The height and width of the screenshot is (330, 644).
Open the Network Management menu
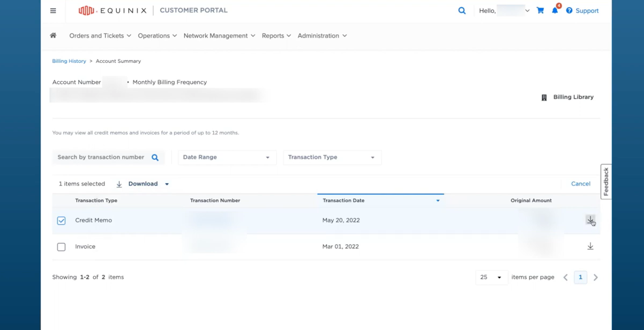(219, 36)
